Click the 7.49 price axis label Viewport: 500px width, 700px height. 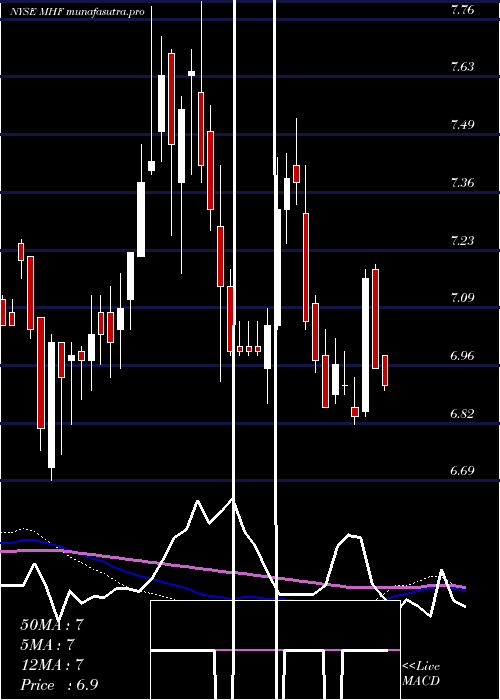coord(463,125)
